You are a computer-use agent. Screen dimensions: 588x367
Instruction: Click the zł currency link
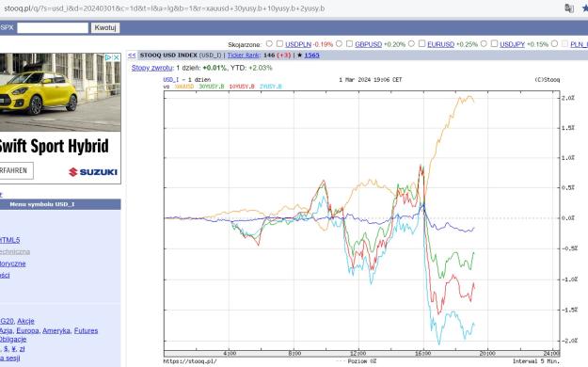pos(23,349)
